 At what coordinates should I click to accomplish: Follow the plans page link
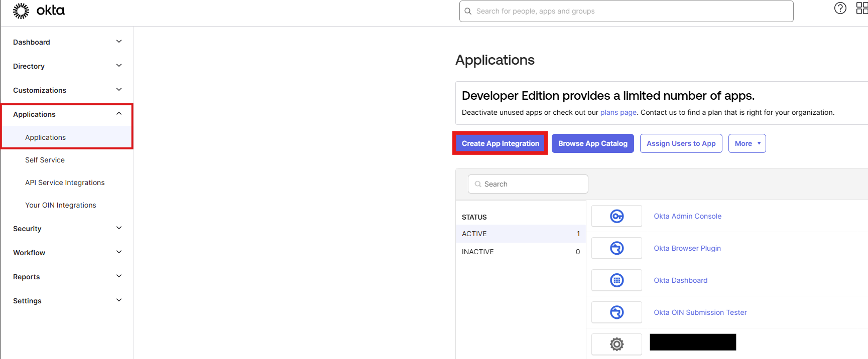[618, 112]
